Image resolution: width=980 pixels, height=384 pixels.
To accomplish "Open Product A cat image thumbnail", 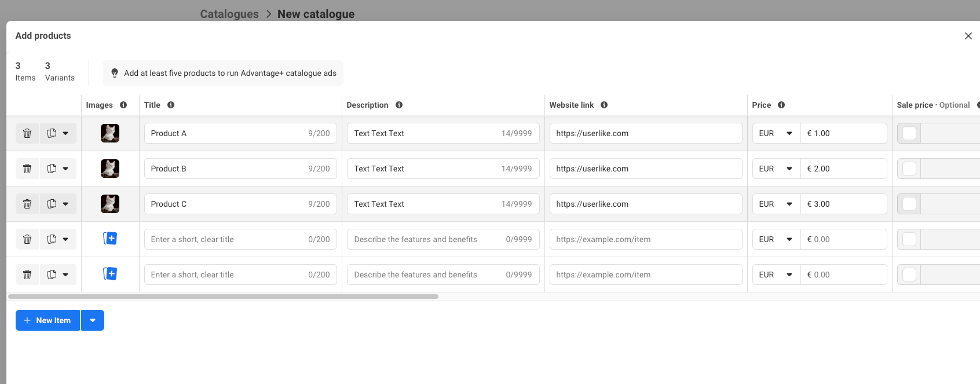I will [110, 133].
